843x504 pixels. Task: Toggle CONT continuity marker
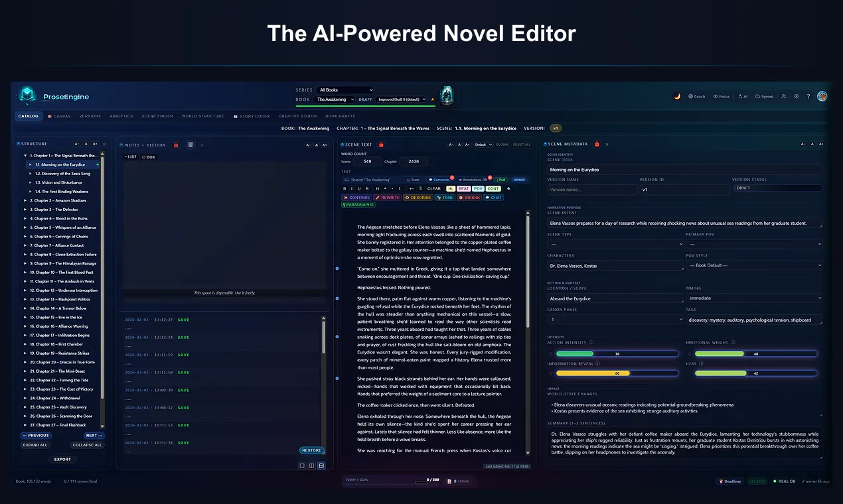(493, 188)
